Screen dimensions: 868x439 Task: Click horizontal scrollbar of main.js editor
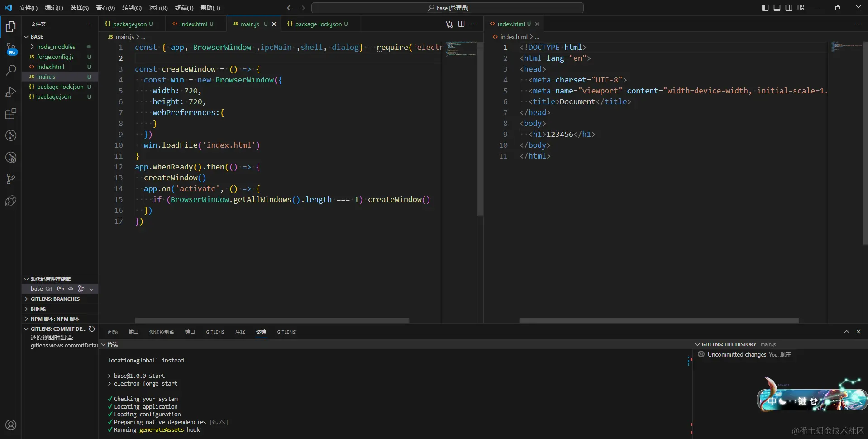tap(272, 320)
